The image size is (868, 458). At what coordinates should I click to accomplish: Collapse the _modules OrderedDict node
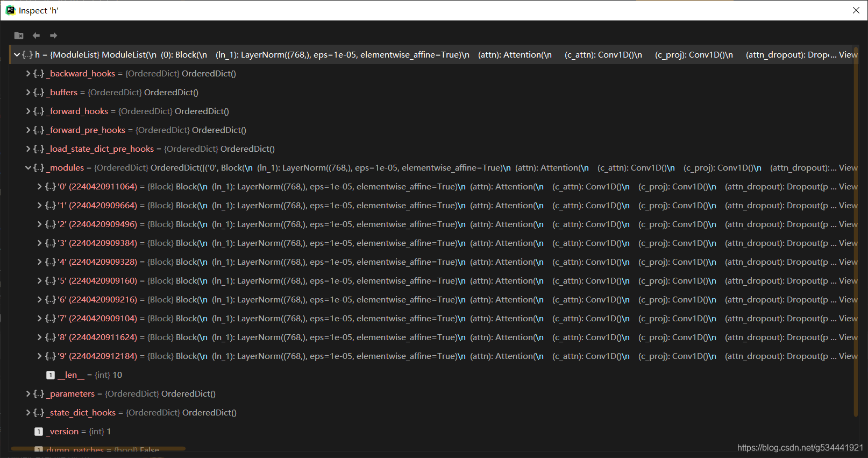(x=28, y=168)
